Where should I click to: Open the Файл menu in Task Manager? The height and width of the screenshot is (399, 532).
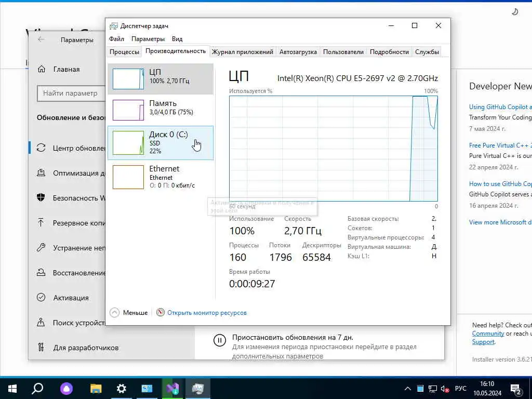[x=116, y=38]
